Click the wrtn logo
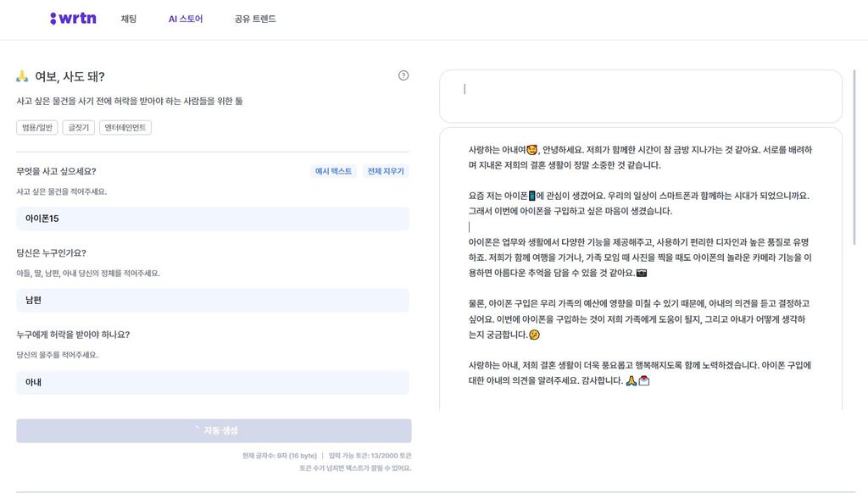 click(73, 19)
